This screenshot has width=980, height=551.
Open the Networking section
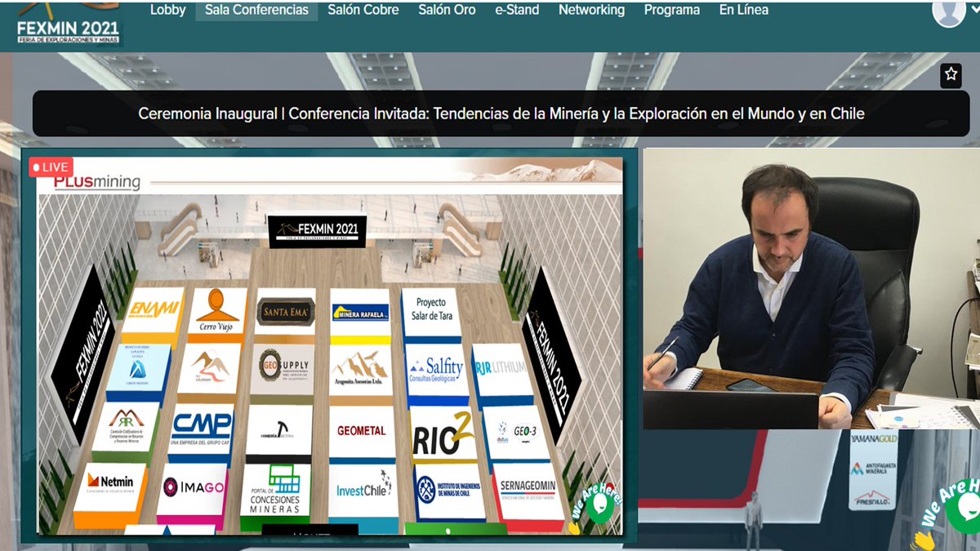591,11
